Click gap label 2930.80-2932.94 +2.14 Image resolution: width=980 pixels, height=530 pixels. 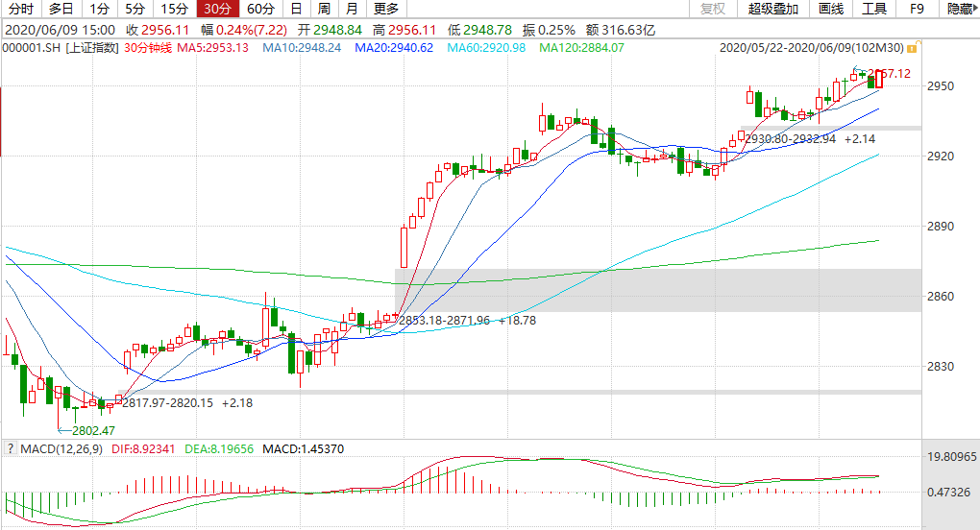[x=810, y=138]
